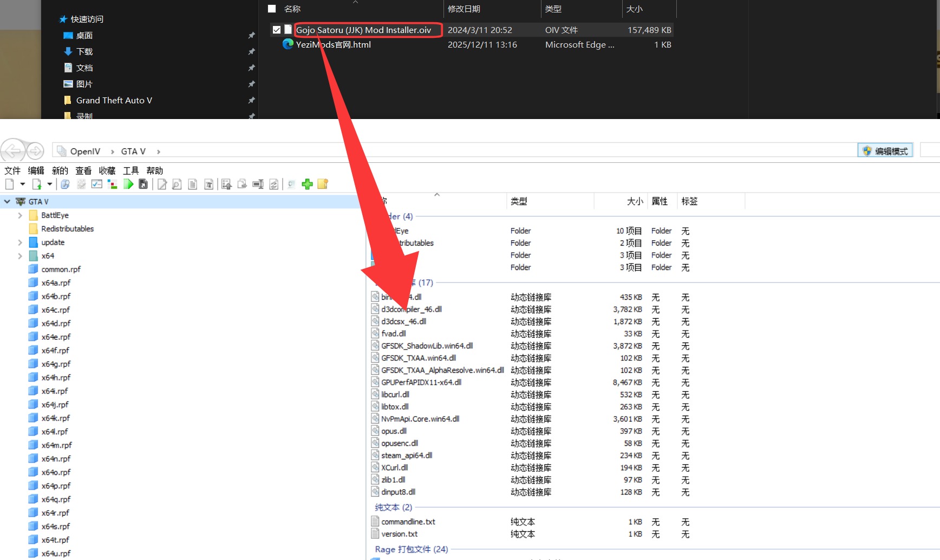Click the yellow new folder icon

pos(323,185)
